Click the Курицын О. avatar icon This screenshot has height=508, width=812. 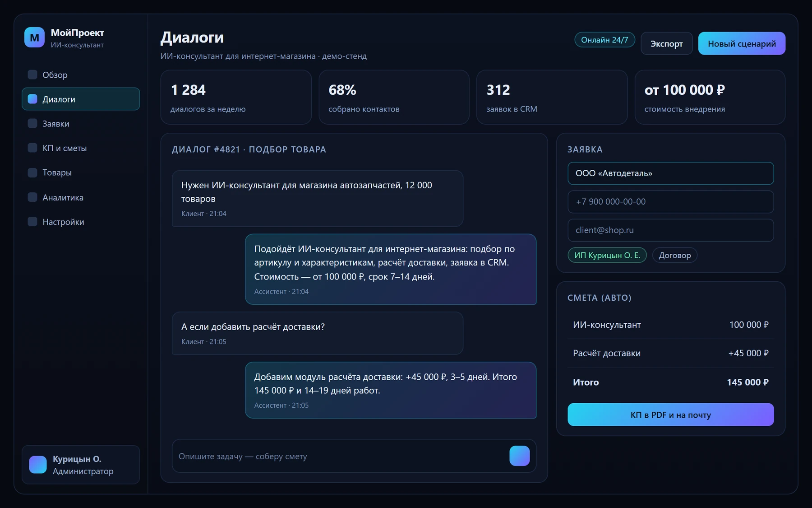pyautogui.click(x=38, y=465)
